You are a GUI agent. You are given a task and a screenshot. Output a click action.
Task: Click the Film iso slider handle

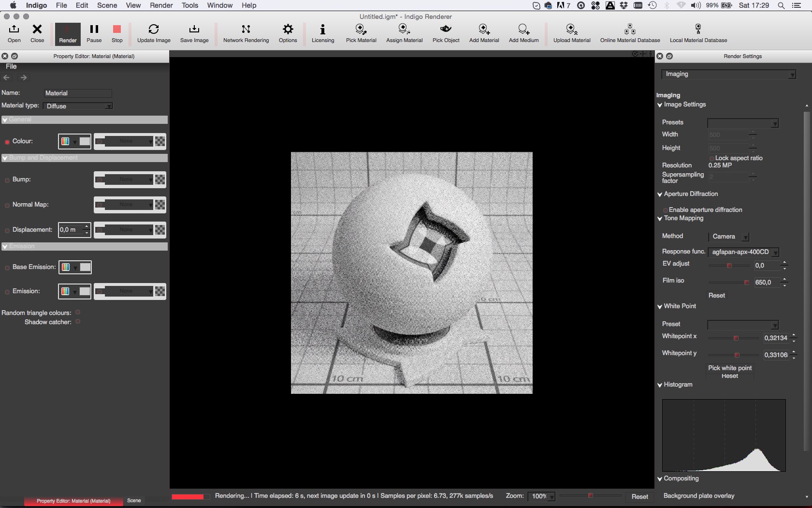click(746, 283)
